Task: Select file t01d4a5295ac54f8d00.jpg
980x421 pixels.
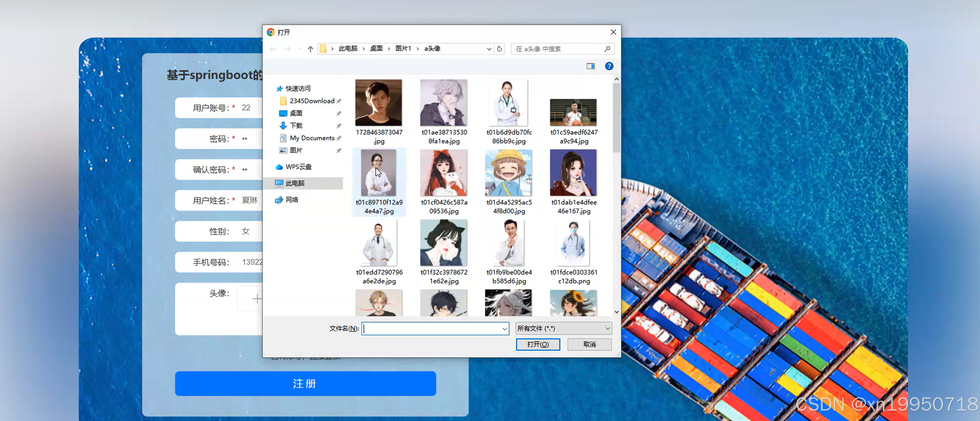Action: 509,182
